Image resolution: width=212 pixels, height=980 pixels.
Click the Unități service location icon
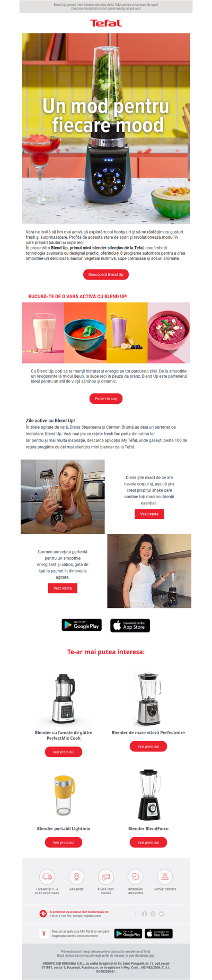point(165,877)
